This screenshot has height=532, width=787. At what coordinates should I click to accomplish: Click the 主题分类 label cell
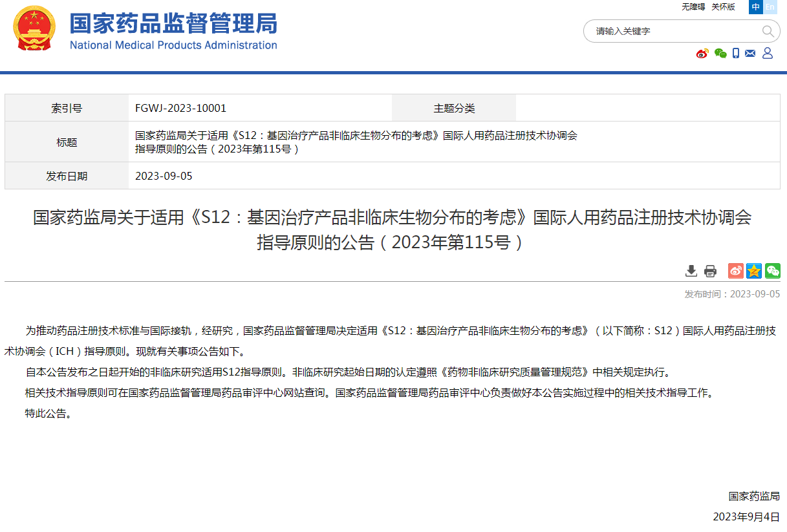point(454,108)
